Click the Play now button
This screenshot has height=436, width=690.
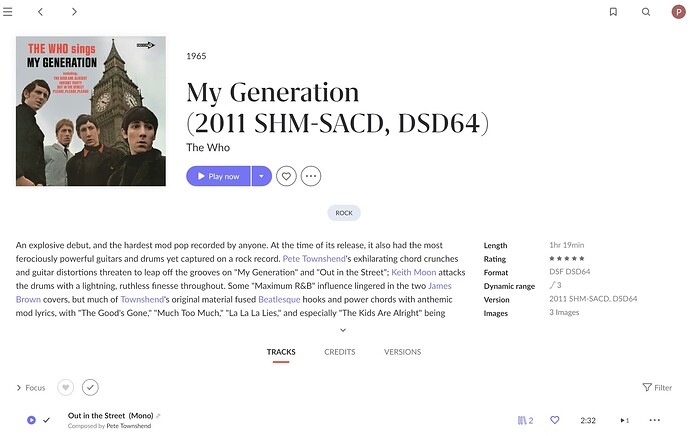point(218,176)
